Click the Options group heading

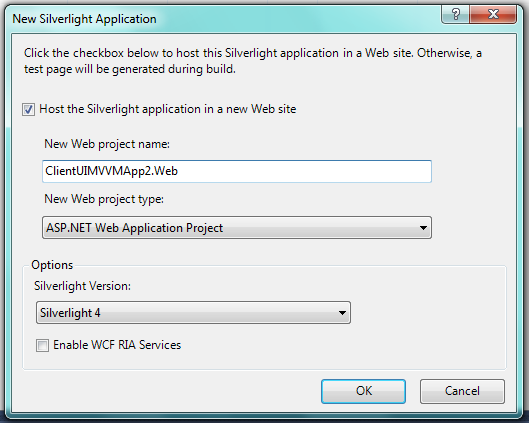(x=52, y=265)
